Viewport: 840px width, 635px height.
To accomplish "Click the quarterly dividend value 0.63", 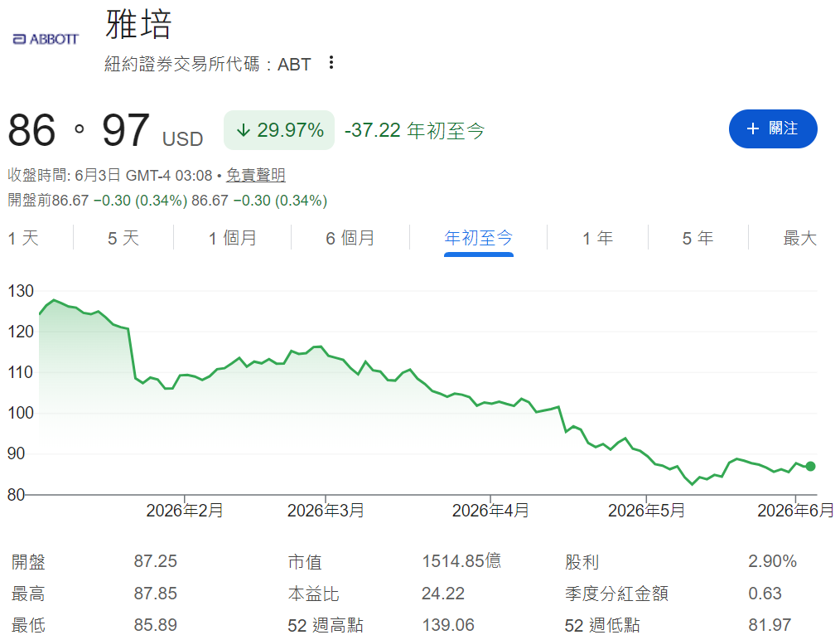I will coord(765,594).
